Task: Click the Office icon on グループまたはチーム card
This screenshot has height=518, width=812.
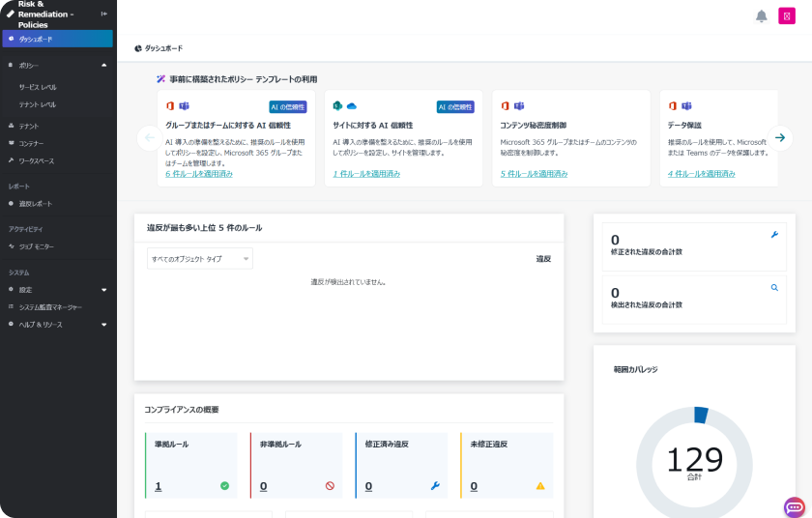Action: 170,106
